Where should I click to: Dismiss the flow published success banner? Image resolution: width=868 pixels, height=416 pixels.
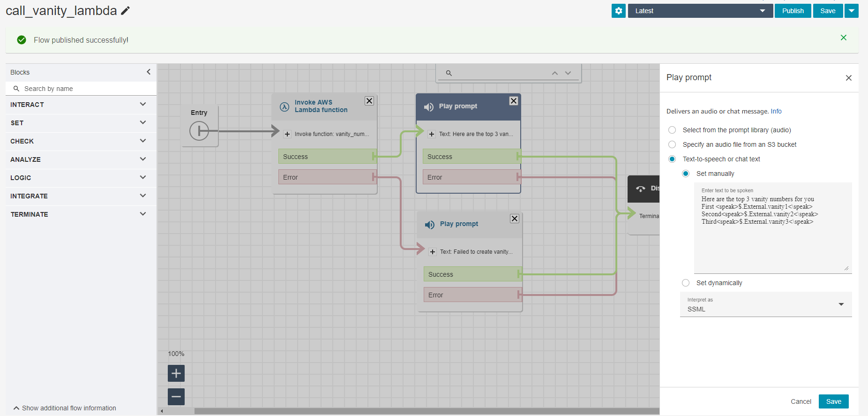point(844,38)
